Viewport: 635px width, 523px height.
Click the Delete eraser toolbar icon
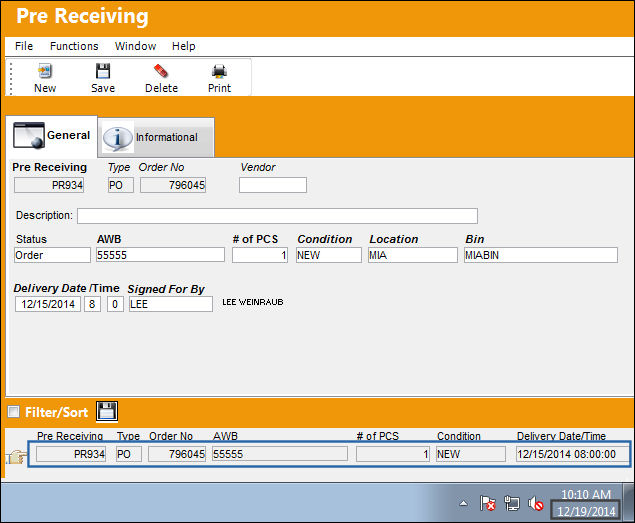coord(161,71)
